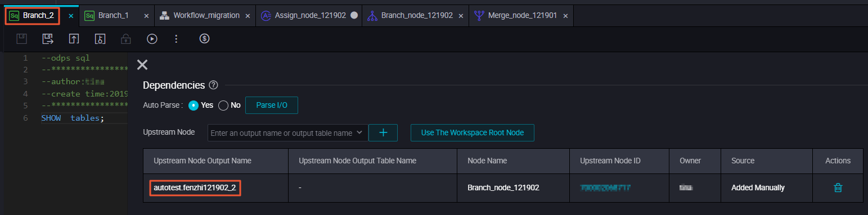Click the plus button to add upstream node

(x=383, y=132)
